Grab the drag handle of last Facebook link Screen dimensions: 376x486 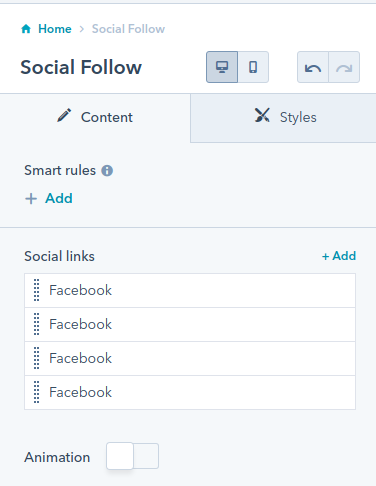tap(37, 392)
